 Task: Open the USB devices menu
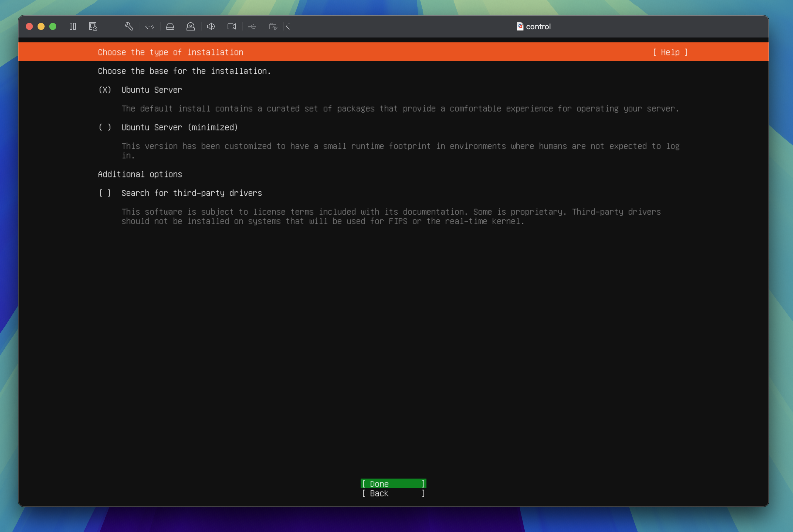coord(252,26)
